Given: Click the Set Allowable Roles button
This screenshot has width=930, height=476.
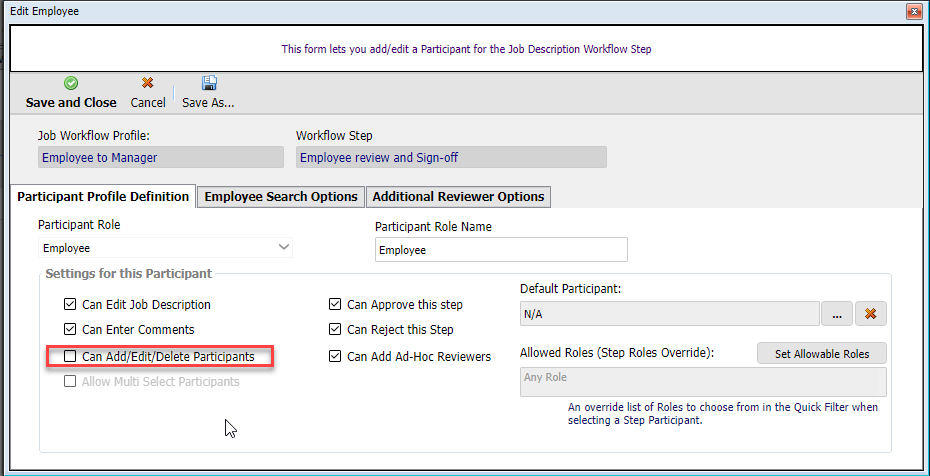Looking at the screenshot, I should (x=822, y=354).
